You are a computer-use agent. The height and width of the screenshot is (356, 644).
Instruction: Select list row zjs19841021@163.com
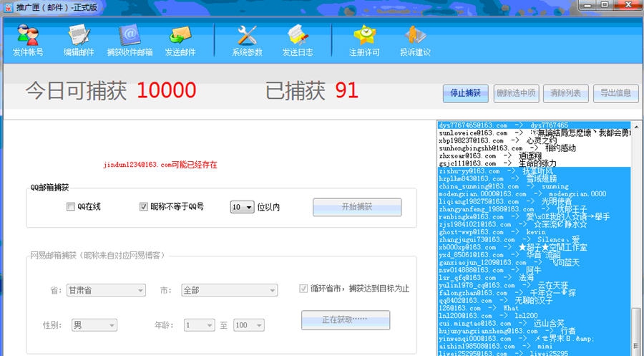[x=534, y=224]
